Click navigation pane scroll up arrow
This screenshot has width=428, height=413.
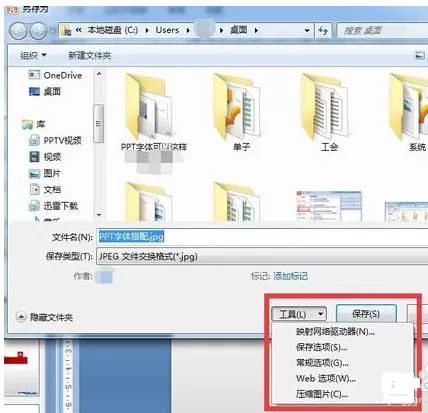(99, 74)
